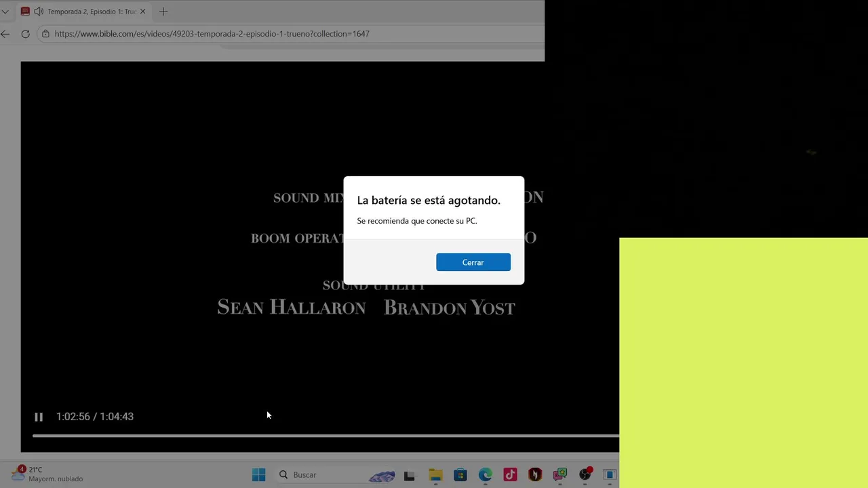Open TikTok from the taskbar
This screenshot has height=488, width=868.
pos(510,475)
